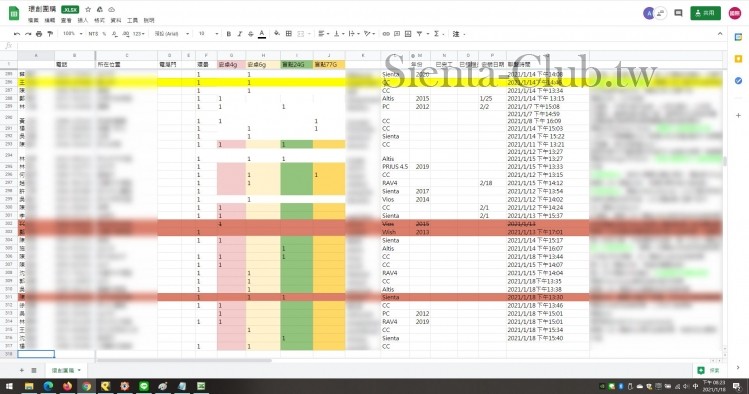Image resolution: width=749 pixels, height=394 pixels.
Task: Open the text color picker
Action: pos(262,34)
